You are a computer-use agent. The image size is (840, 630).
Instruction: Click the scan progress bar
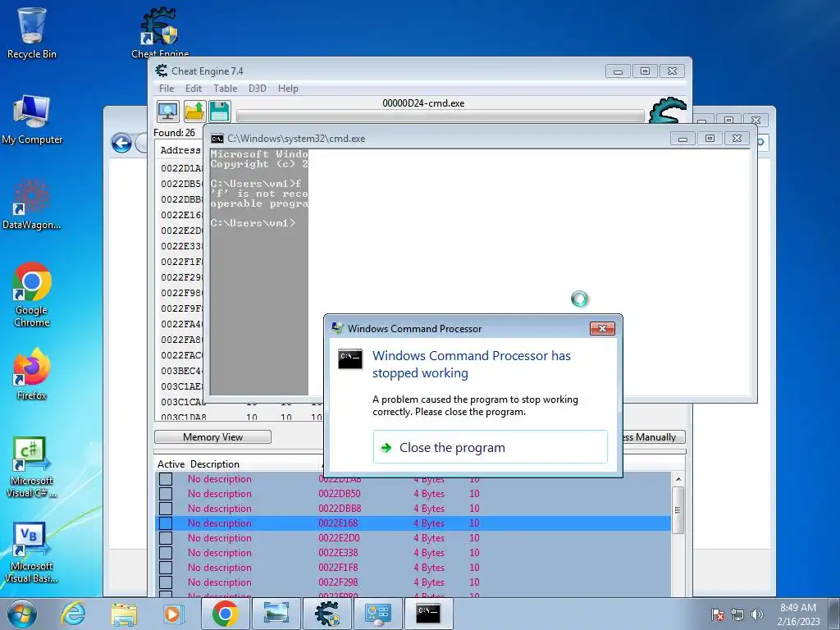point(441,116)
